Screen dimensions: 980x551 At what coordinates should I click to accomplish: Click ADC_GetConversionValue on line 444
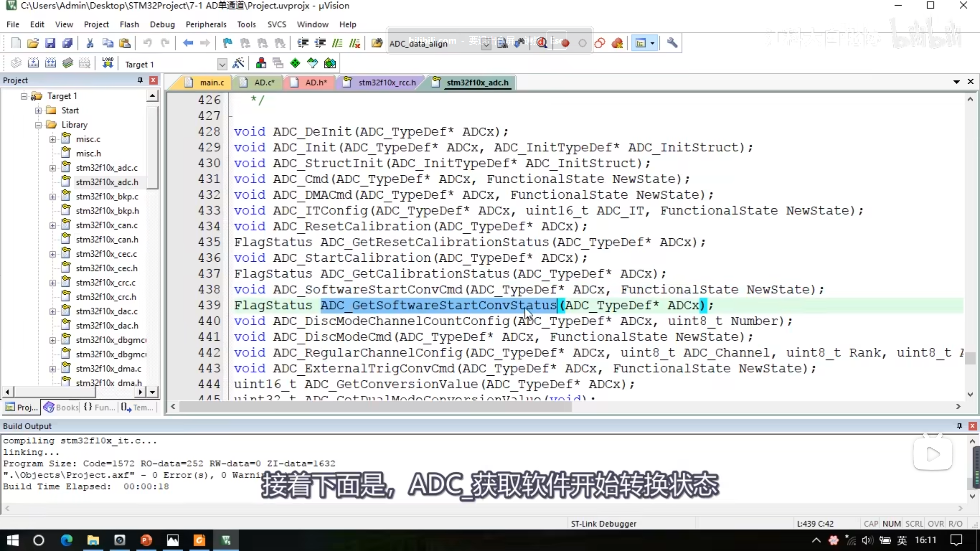pyautogui.click(x=391, y=384)
